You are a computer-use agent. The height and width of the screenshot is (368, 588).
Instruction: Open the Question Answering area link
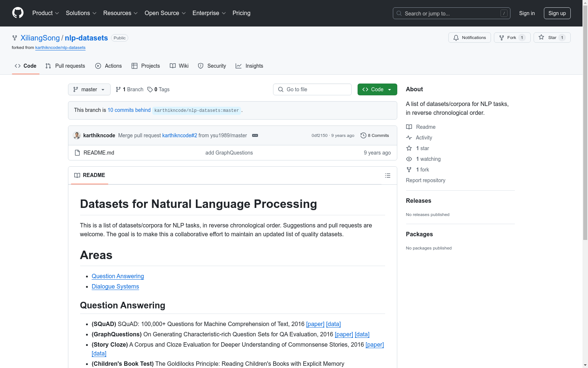(118, 276)
